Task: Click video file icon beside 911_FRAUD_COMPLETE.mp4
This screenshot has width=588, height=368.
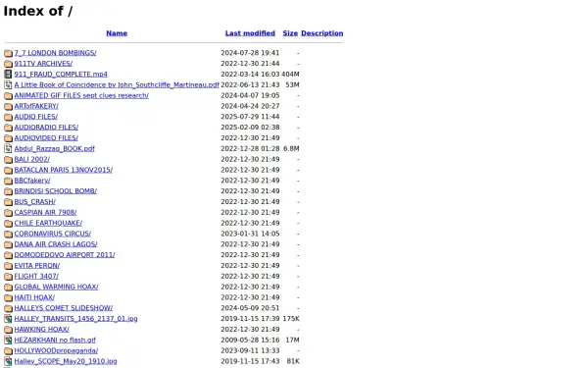Action: click(8, 75)
